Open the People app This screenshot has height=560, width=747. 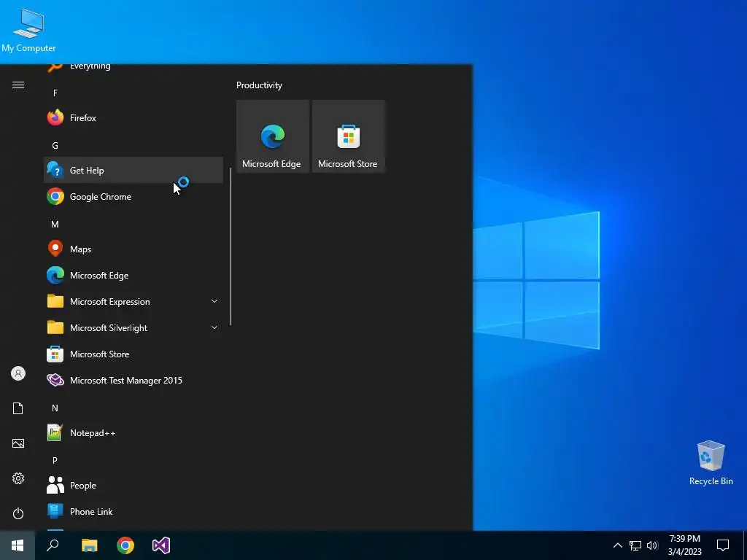tap(133, 485)
